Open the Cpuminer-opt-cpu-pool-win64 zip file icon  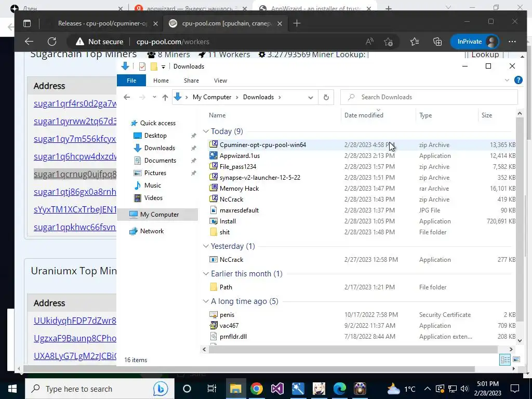(214, 144)
